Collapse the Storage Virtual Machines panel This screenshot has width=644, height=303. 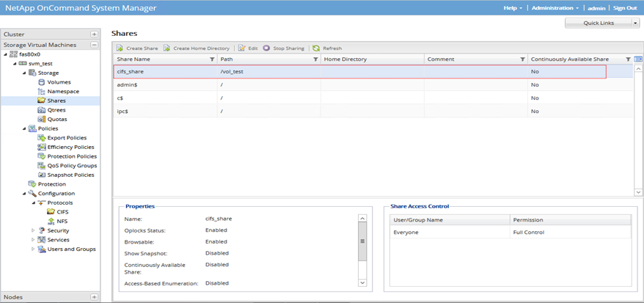coord(94,45)
